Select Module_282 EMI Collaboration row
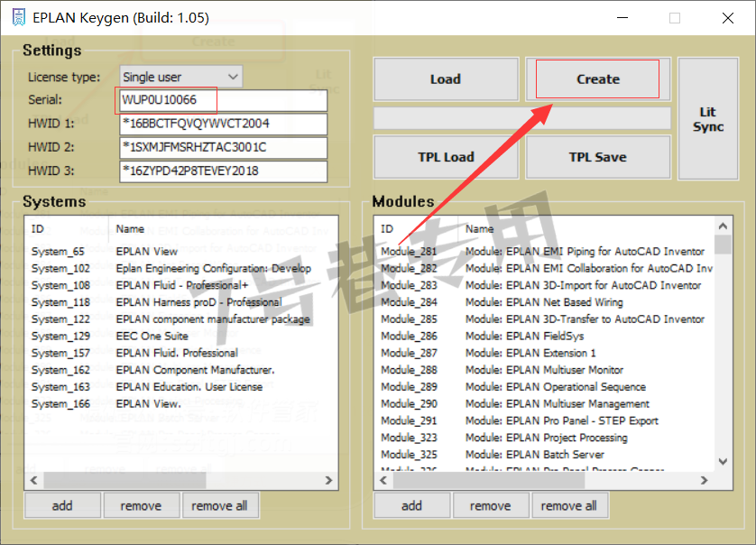Screen dimensions: 756x545 [544, 268]
